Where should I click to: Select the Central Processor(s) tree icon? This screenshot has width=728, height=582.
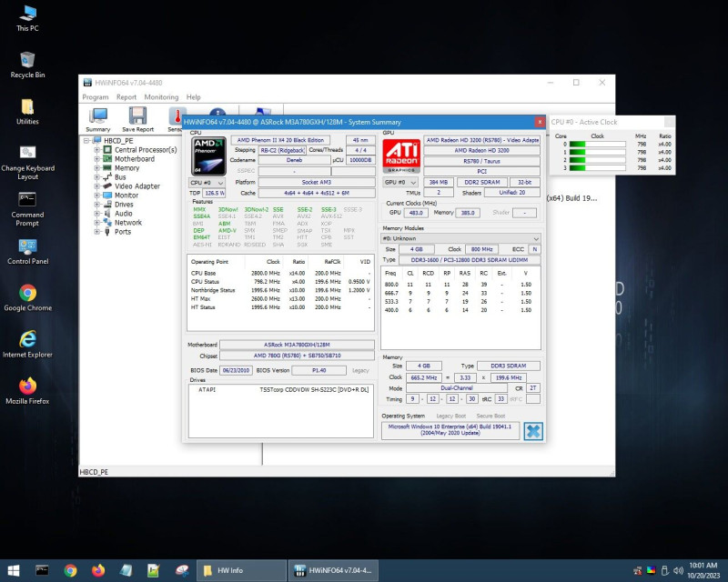click(107, 149)
